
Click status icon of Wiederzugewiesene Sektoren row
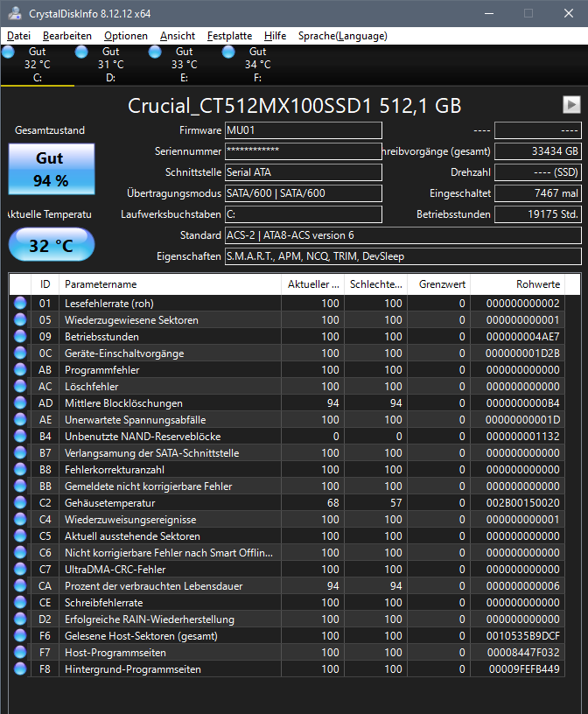[20, 319]
